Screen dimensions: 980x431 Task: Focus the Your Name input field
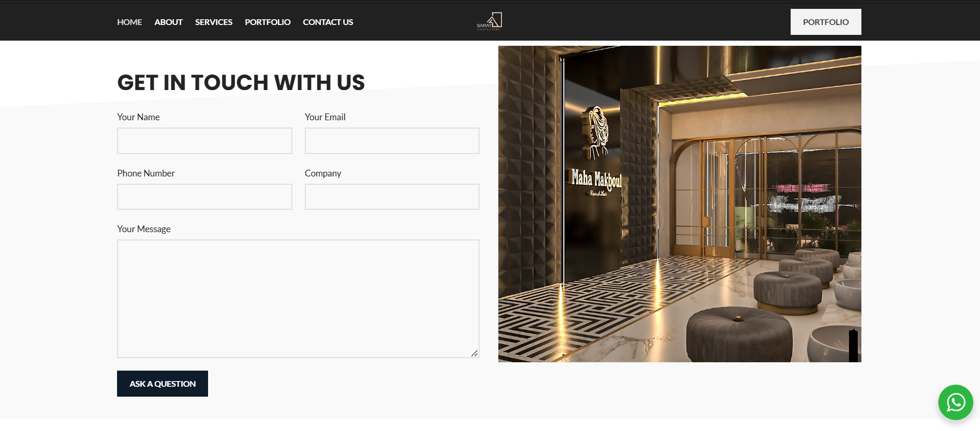(204, 141)
